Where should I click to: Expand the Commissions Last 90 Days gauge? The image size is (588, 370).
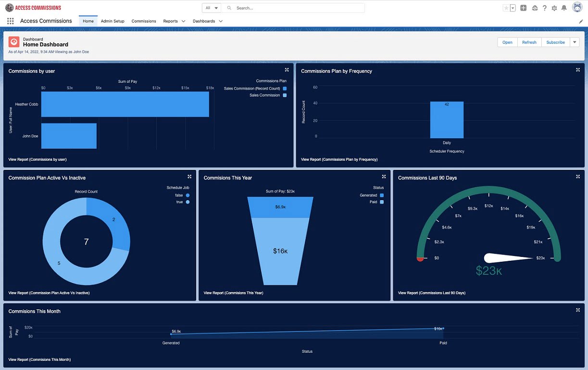click(x=578, y=177)
